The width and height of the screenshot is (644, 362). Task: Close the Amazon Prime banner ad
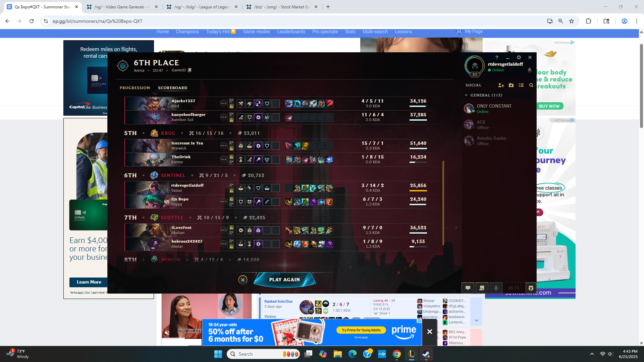coord(429,331)
